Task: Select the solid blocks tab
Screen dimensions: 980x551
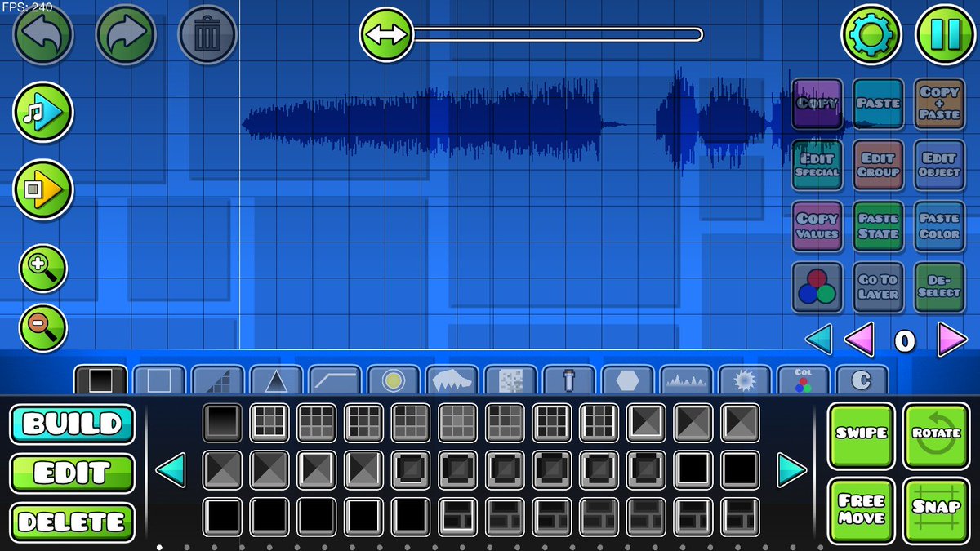Action: click(x=100, y=380)
